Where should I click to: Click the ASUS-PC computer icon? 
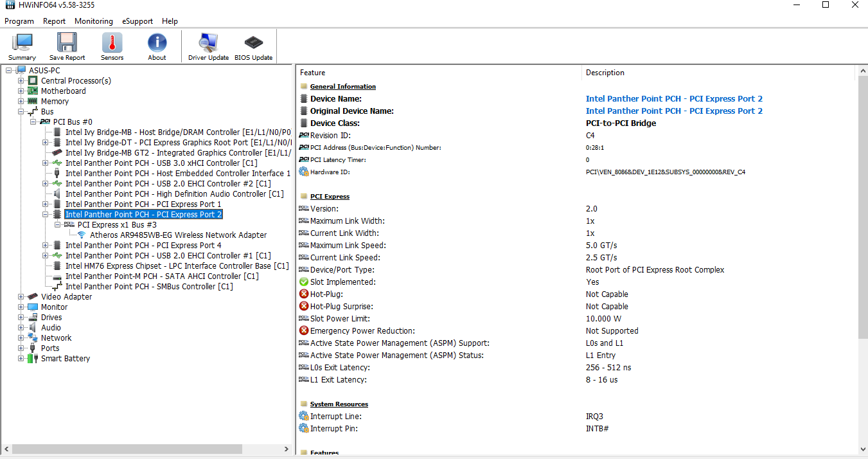[x=21, y=70]
